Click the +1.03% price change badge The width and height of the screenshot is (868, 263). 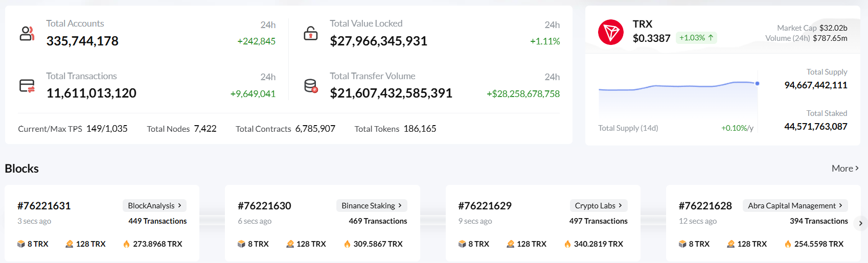696,38
